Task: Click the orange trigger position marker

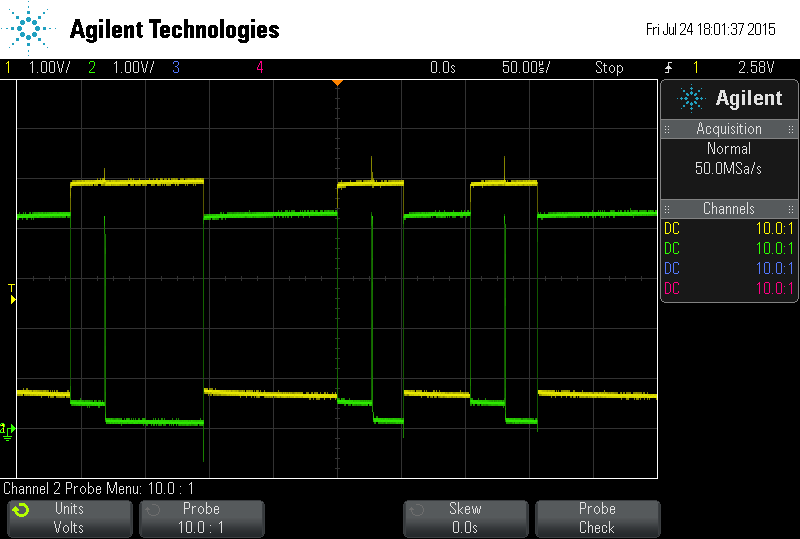Action: pos(337,82)
